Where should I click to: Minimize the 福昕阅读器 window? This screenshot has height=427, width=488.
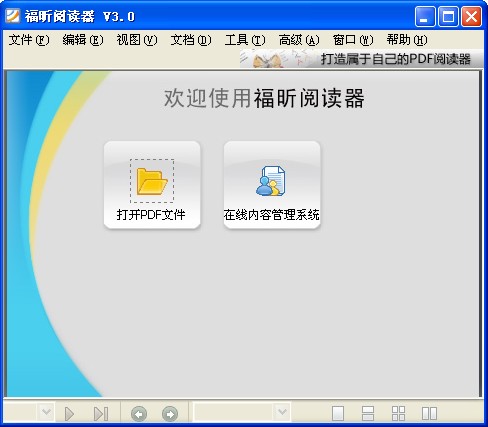[425, 16]
